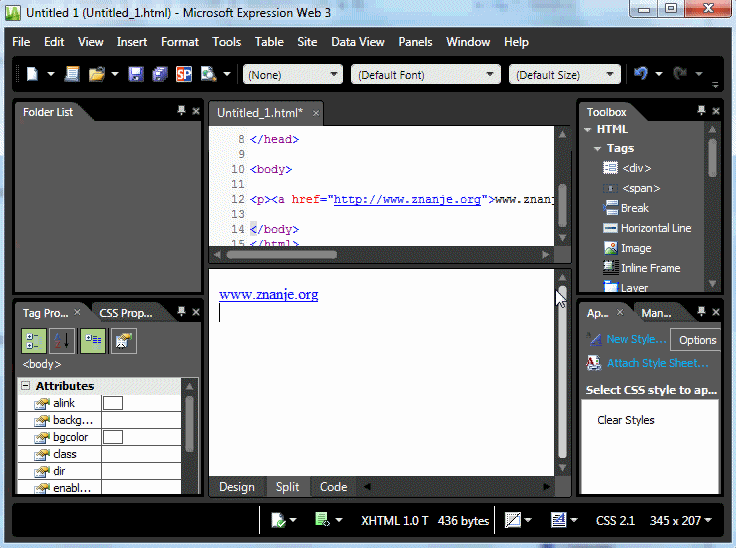Image resolution: width=736 pixels, height=548 pixels.
Task: Toggle Show set properties on top
Action: (92, 341)
